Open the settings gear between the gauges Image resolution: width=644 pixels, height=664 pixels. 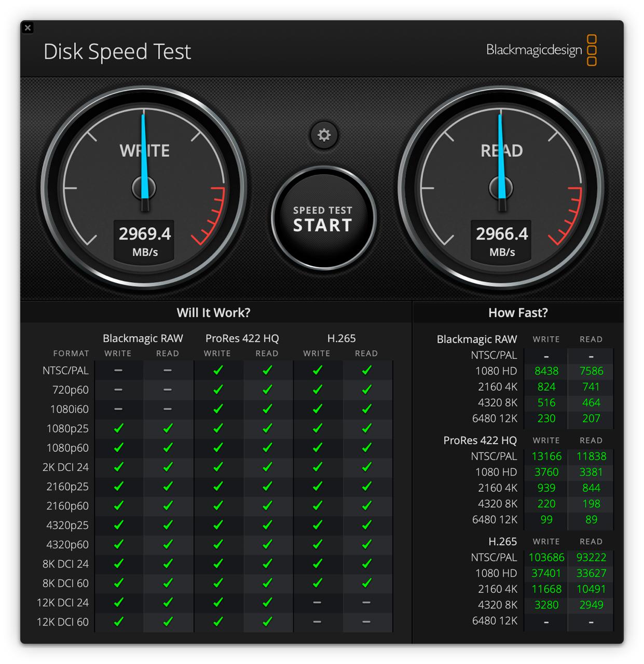pyautogui.click(x=324, y=135)
